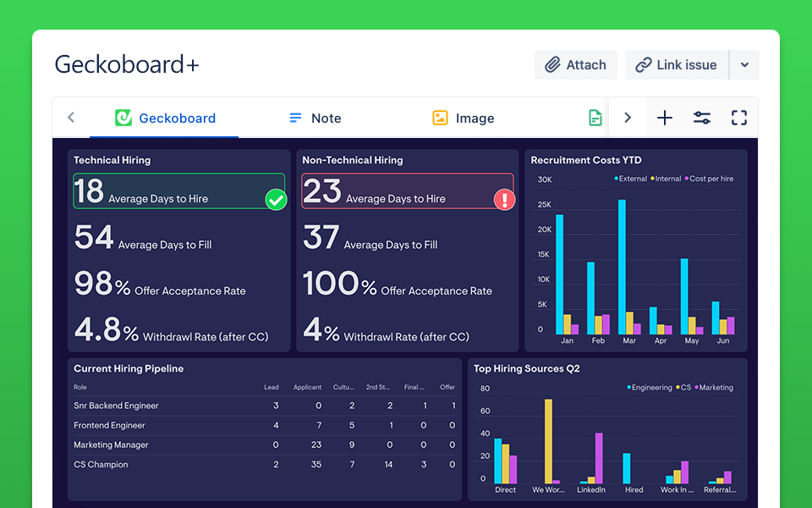Viewport: 812px width, 508px height.
Task: Switch to the Geckoboard tab
Action: (x=164, y=119)
